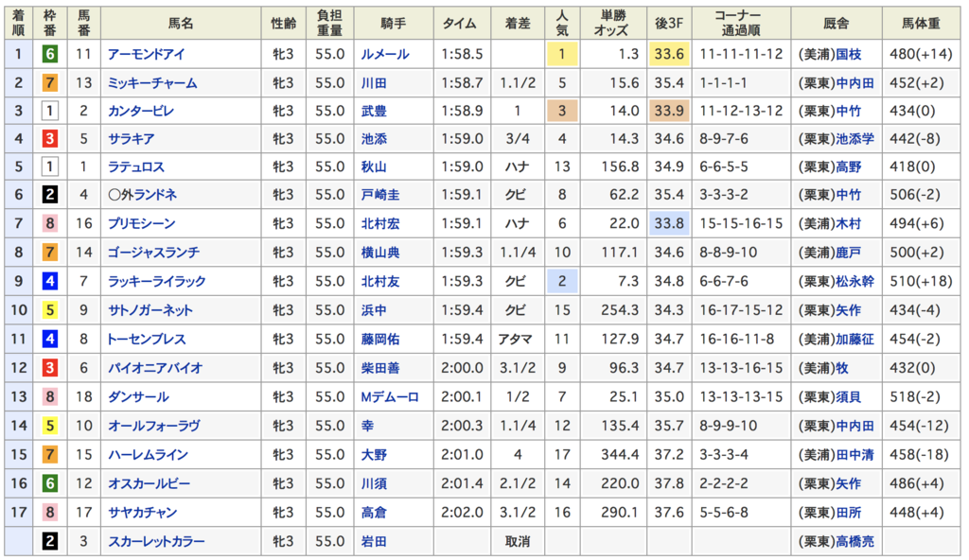Click odds value 156.8
Viewport: 969px width, 560px height.
[x=621, y=166]
